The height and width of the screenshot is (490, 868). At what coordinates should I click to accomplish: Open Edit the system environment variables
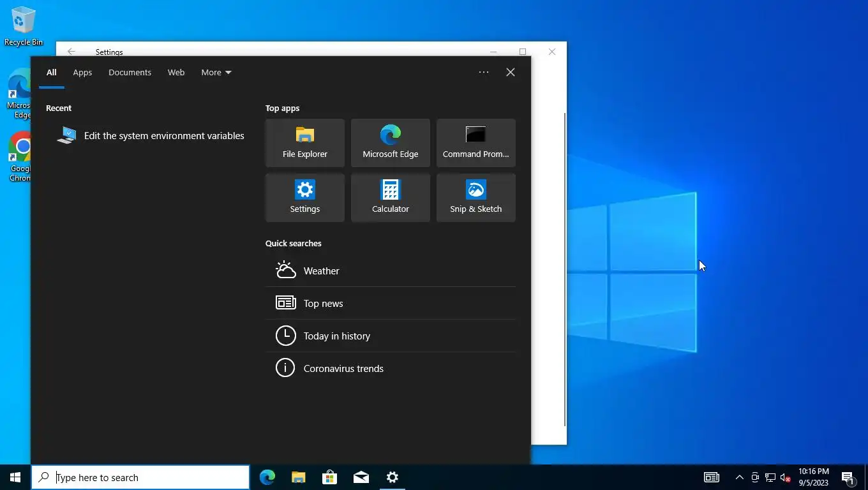pyautogui.click(x=150, y=135)
